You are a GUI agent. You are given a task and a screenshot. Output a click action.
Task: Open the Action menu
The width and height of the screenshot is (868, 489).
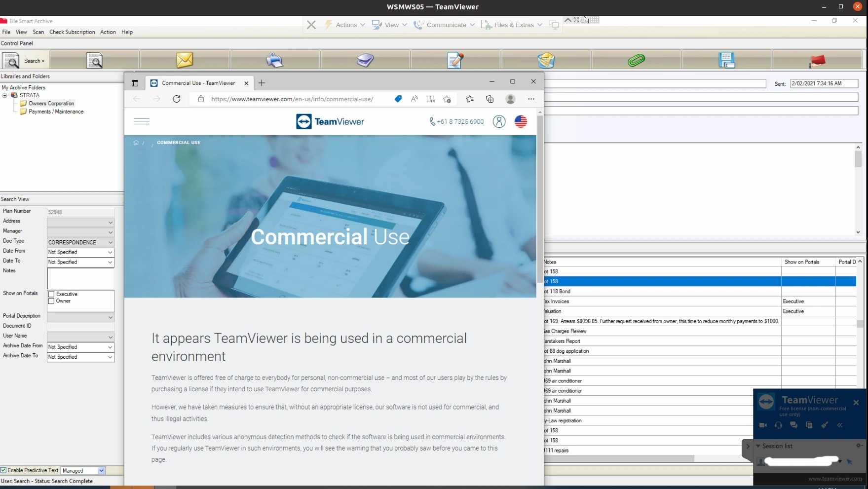108,32
